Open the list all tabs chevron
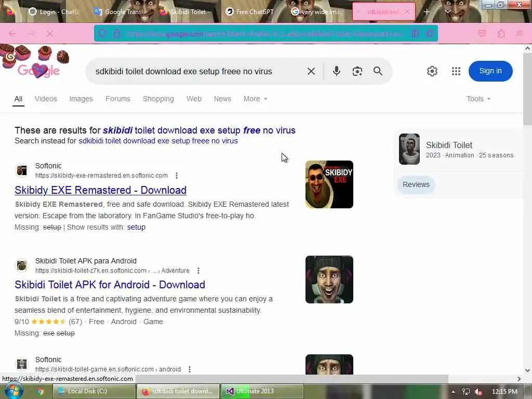Screen dimensions: 532x399 tap(447, 12)
